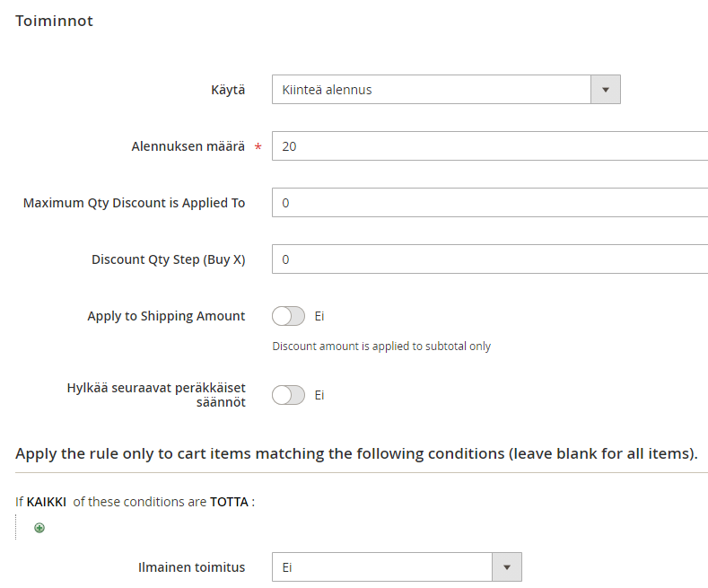
Task: Click the 'Discount amount is applied to subtotal only' note
Action: 381,346
